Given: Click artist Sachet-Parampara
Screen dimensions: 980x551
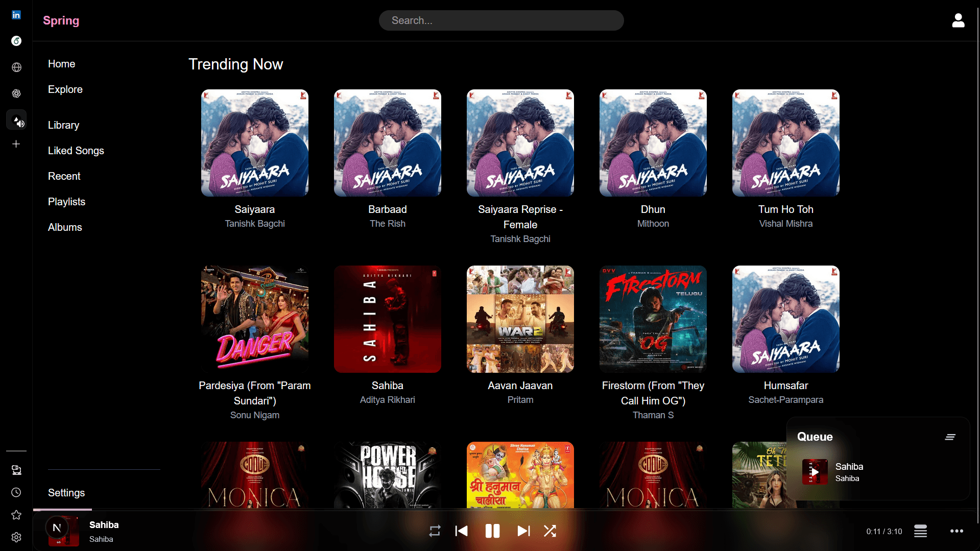Looking at the screenshot, I should [x=786, y=400].
